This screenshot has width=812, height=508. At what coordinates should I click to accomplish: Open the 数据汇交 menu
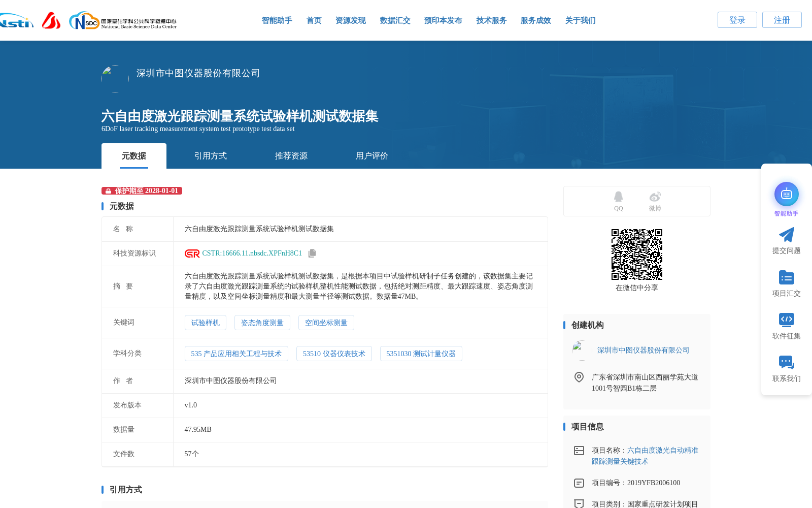click(x=395, y=20)
